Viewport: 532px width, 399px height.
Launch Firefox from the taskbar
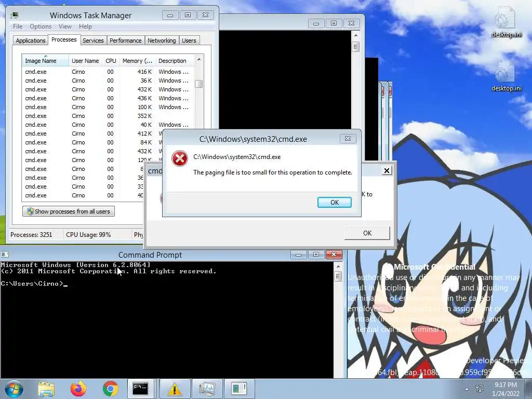(x=78, y=389)
